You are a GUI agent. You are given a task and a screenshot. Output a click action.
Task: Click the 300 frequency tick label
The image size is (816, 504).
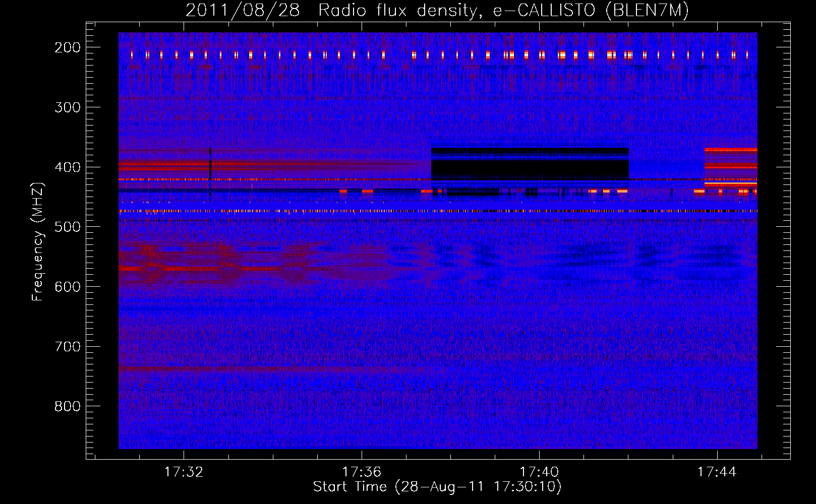[x=68, y=107]
